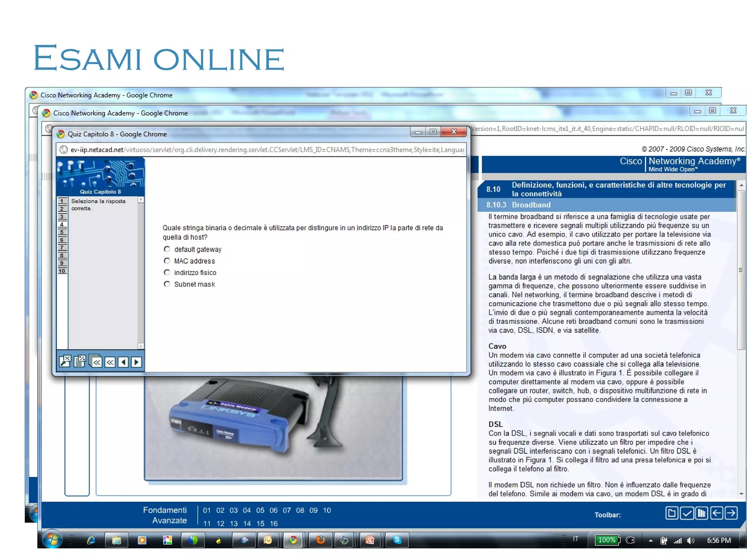Image resolution: width=747 pixels, height=560 pixels.
Task: Open chapter 08 in Fondamenti row
Action: 300,510
